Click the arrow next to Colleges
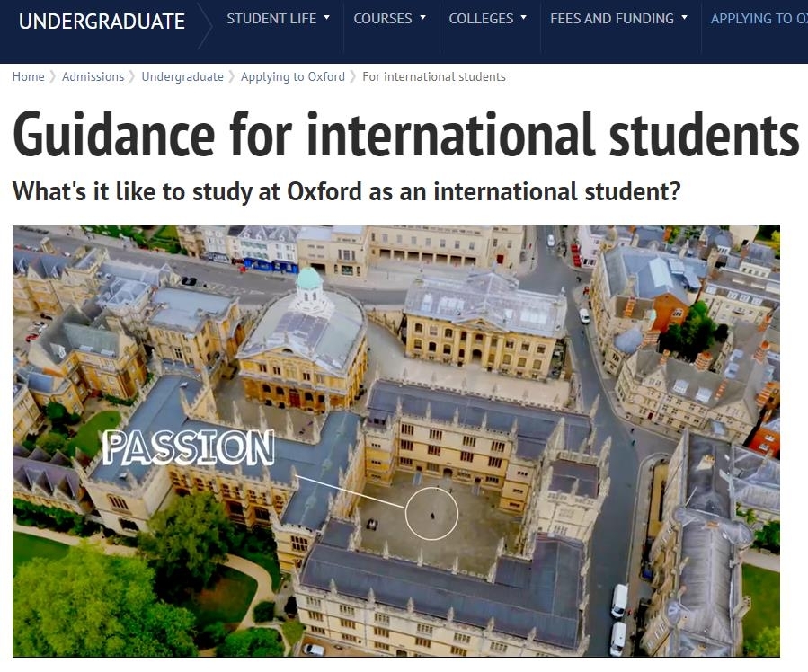This screenshot has width=808, height=672. [x=524, y=18]
